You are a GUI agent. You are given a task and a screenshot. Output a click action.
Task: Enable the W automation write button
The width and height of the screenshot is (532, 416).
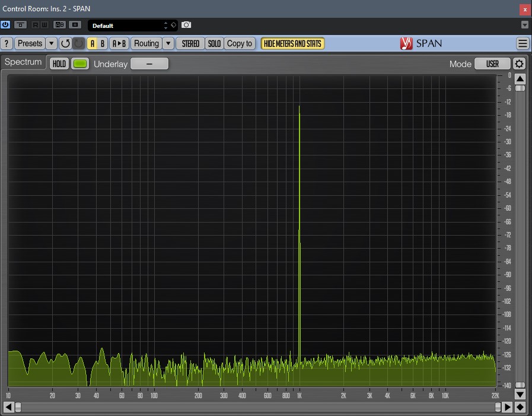click(44, 25)
